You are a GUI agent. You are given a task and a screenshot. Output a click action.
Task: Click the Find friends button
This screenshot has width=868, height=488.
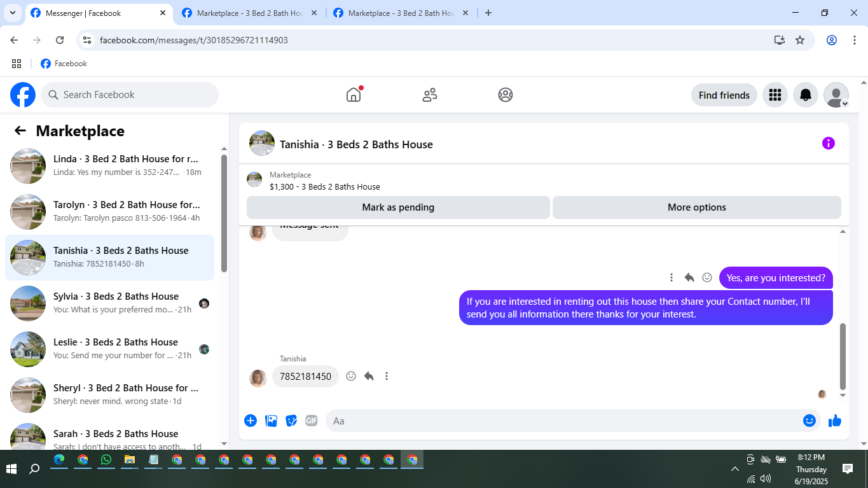(724, 95)
